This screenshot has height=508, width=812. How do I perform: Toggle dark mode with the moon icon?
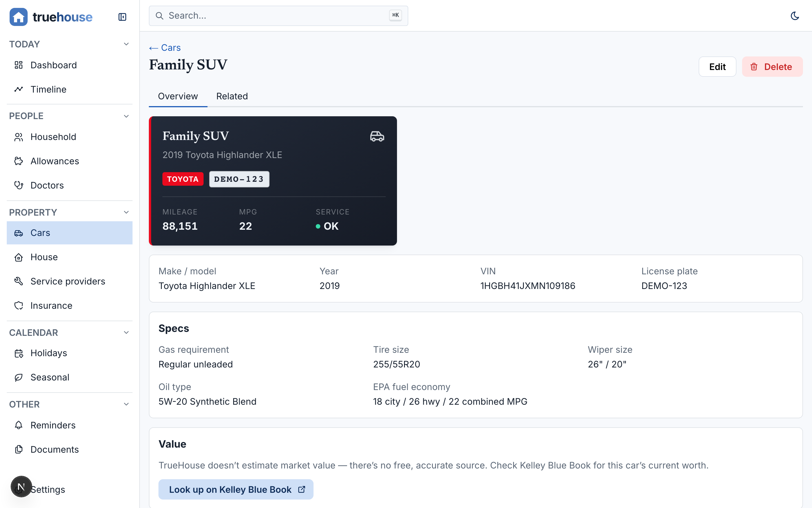click(795, 16)
